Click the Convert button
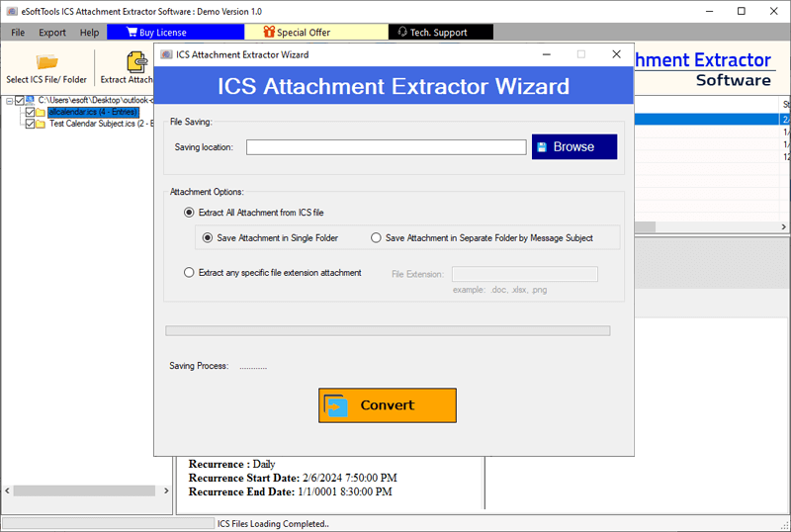The height and width of the screenshot is (532, 791). [388, 405]
